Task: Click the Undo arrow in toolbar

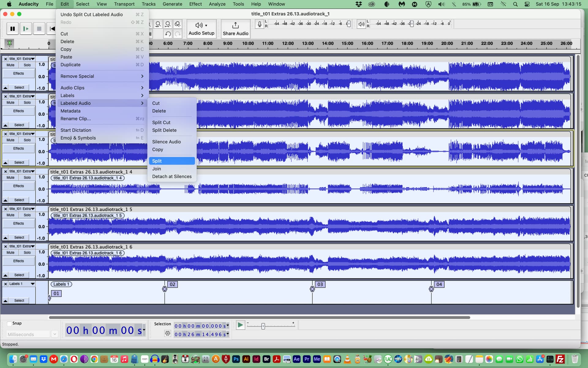Action: pos(168,34)
